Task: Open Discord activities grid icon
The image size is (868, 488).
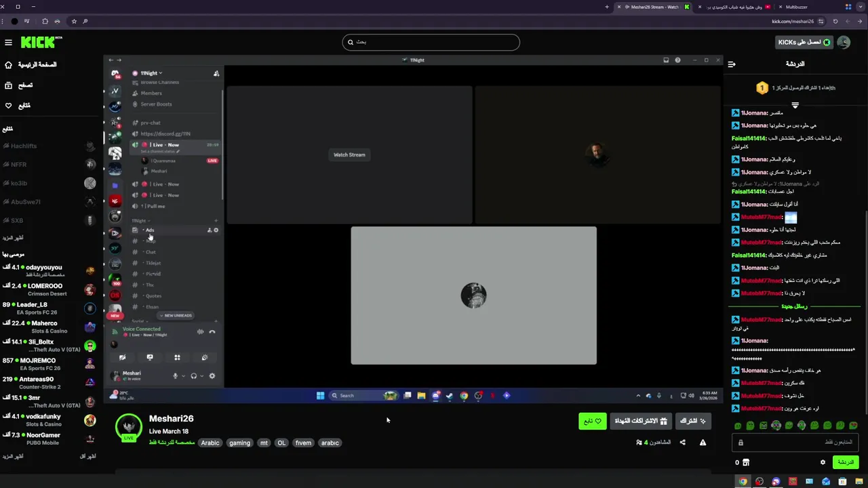Action: [x=177, y=357]
